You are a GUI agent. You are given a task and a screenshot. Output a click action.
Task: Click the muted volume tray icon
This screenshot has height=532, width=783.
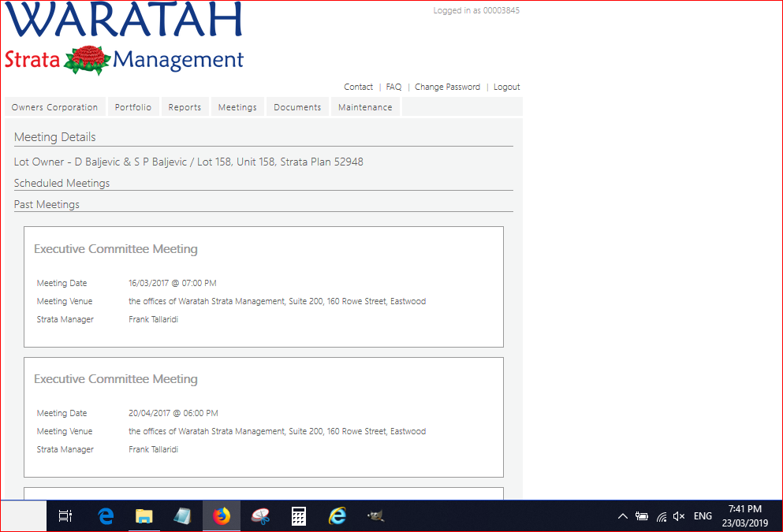point(679,516)
